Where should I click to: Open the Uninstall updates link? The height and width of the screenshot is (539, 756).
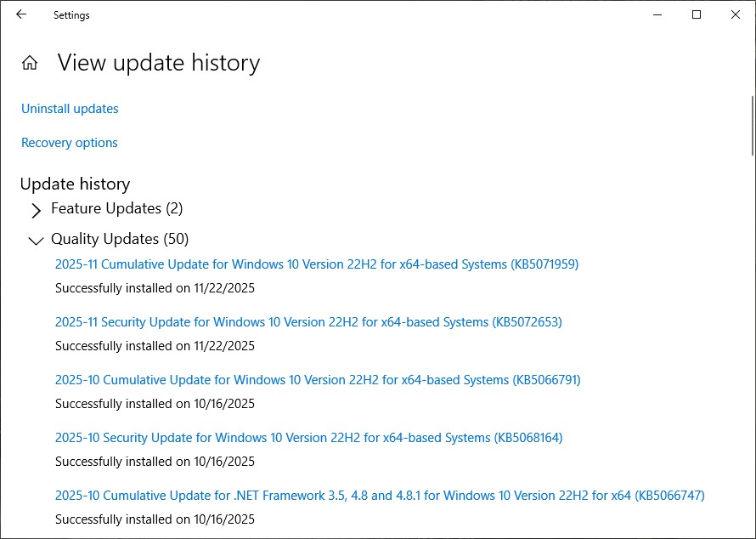(70, 109)
